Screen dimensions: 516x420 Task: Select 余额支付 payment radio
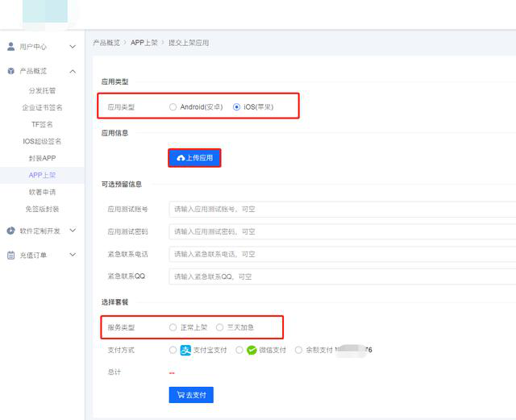(298, 350)
